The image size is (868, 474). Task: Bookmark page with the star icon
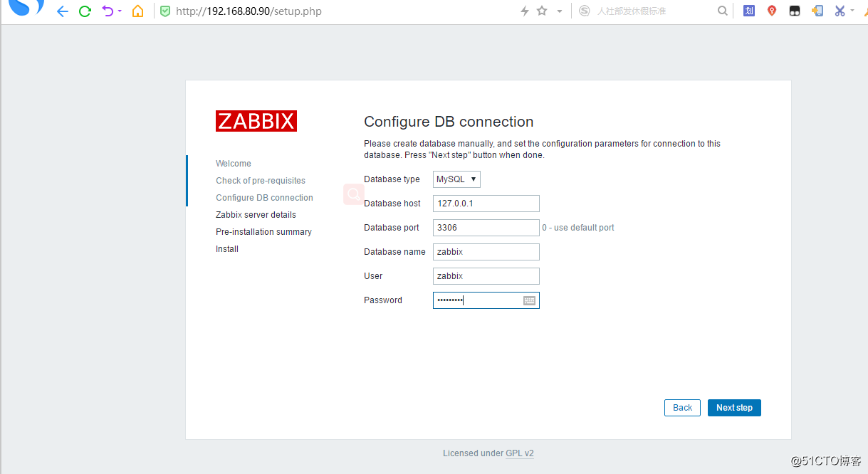[542, 11]
